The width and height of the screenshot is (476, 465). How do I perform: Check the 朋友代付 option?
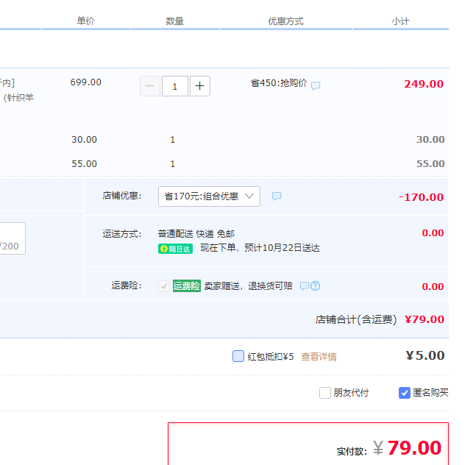point(325,393)
